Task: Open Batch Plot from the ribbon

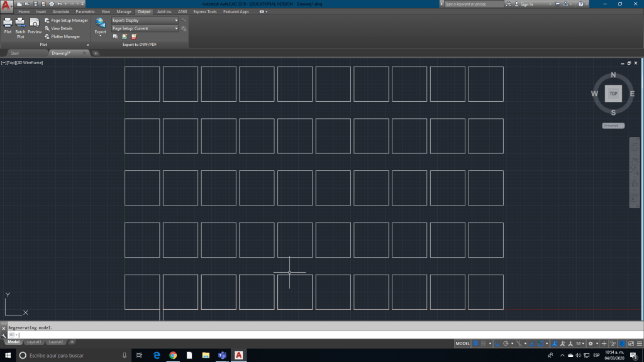Action: (20, 24)
